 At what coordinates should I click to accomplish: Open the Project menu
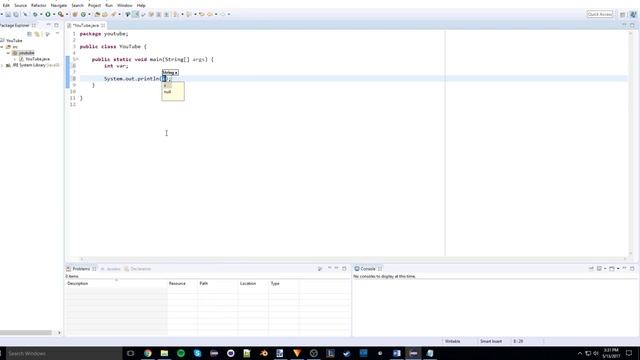[94, 5]
